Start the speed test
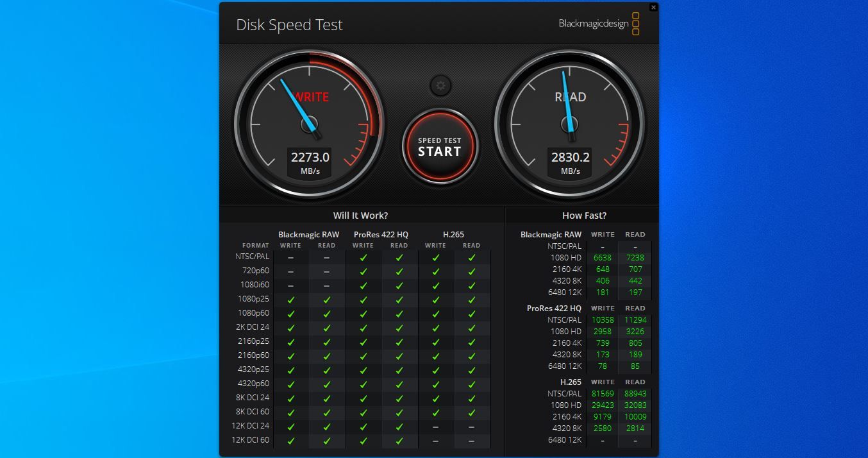868x458 pixels. point(440,147)
